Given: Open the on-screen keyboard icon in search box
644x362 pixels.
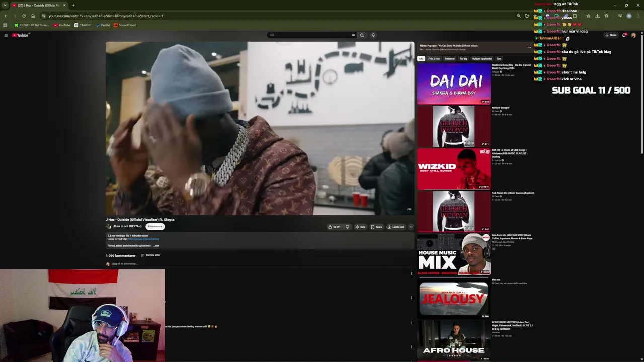Looking at the screenshot, I should [x=353, y=35].
